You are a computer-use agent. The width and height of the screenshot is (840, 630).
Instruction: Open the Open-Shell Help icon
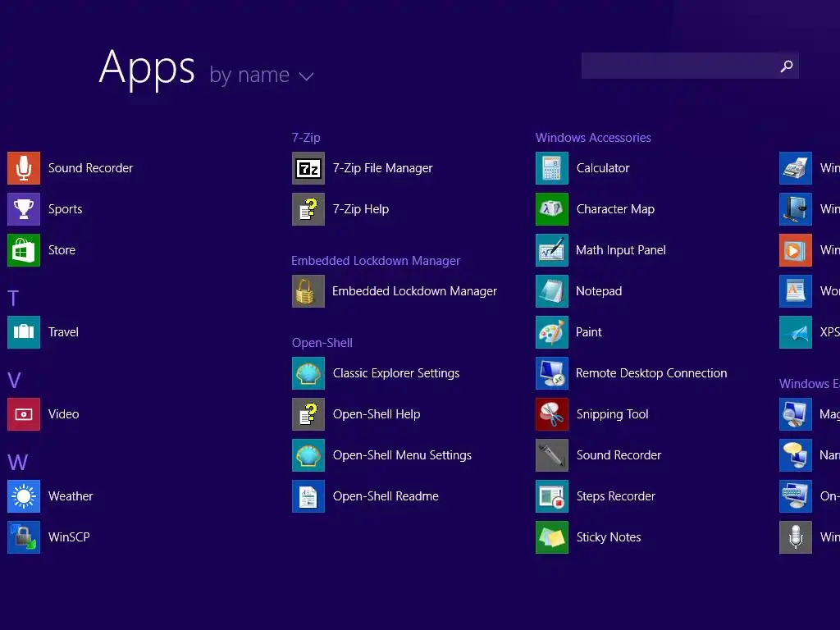click(x=308, y=414)
